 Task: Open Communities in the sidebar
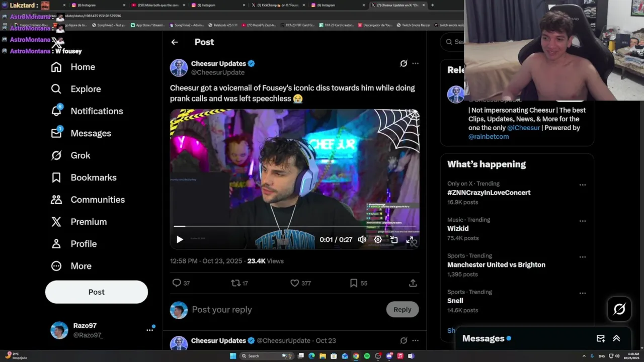click(88, 200)
